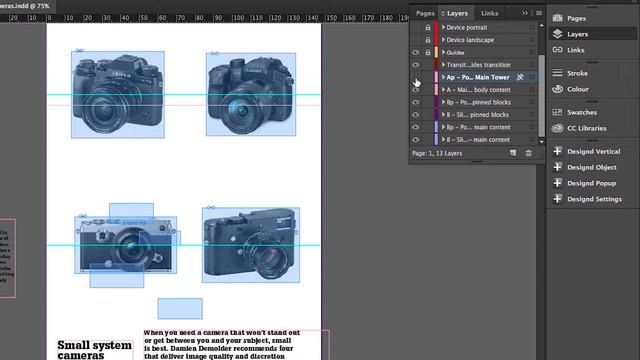Click the Bp – Po... main content lilac swatch
640x360 pixels.
coord(436,127)
